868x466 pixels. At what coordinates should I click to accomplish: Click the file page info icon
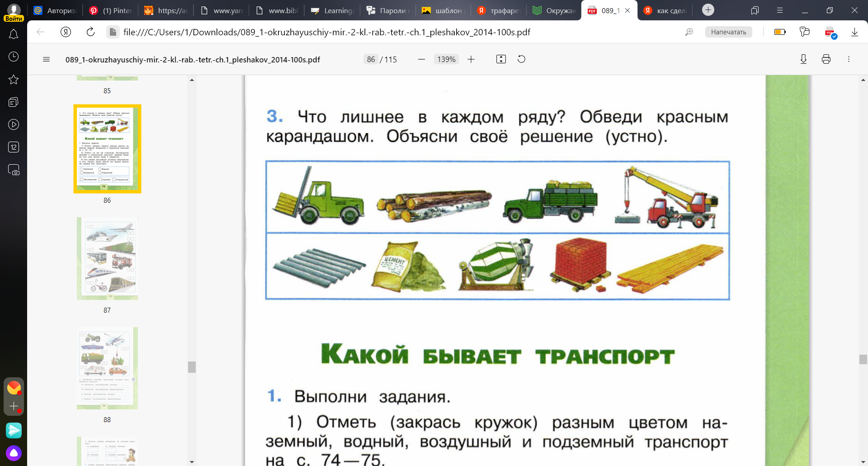pyautogui.click(x=113, y=32)
